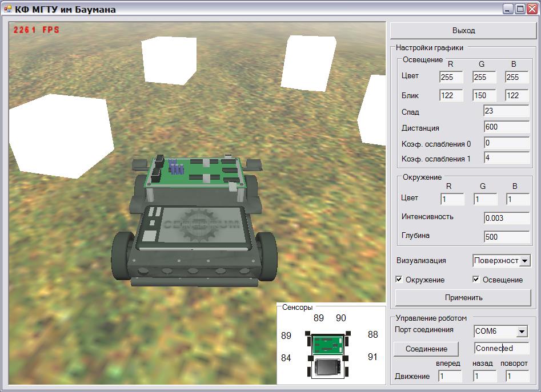541x392 pixels.
Task: Click the Спад input field
Action: pos(506,112)
